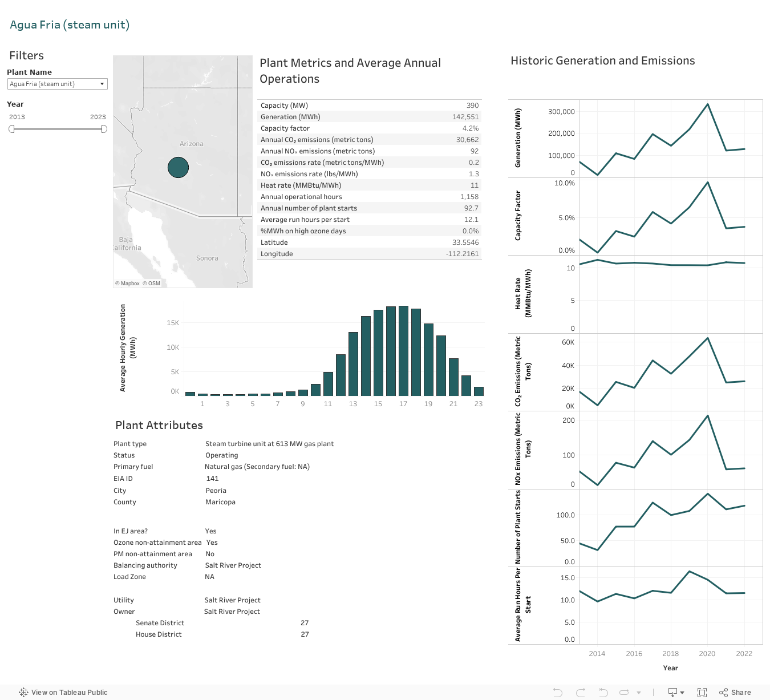This screenshot has width=770, height=700.
Task: Click the Heat rate (MMBtu/MWh) row label
Action: point(301,185)
